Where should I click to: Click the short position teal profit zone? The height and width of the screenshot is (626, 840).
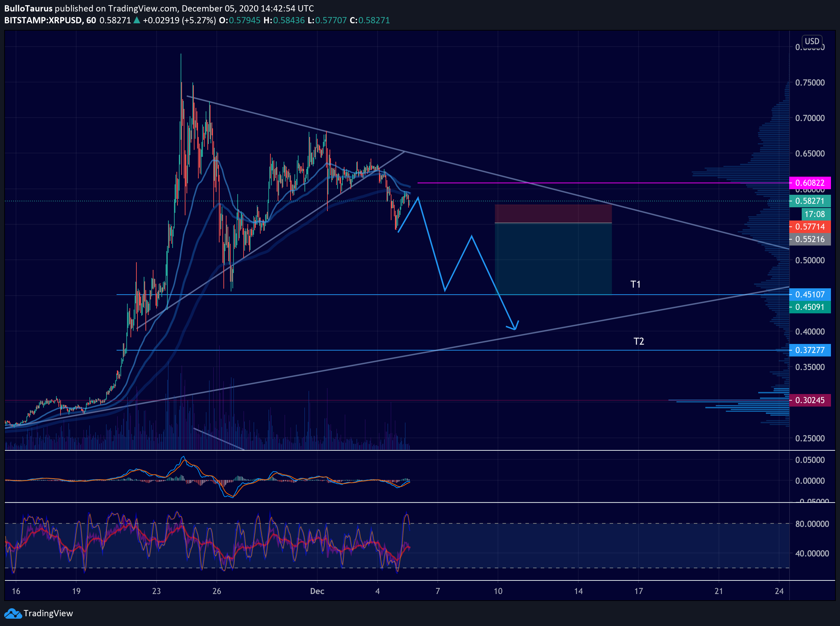(x=553, y=259)
